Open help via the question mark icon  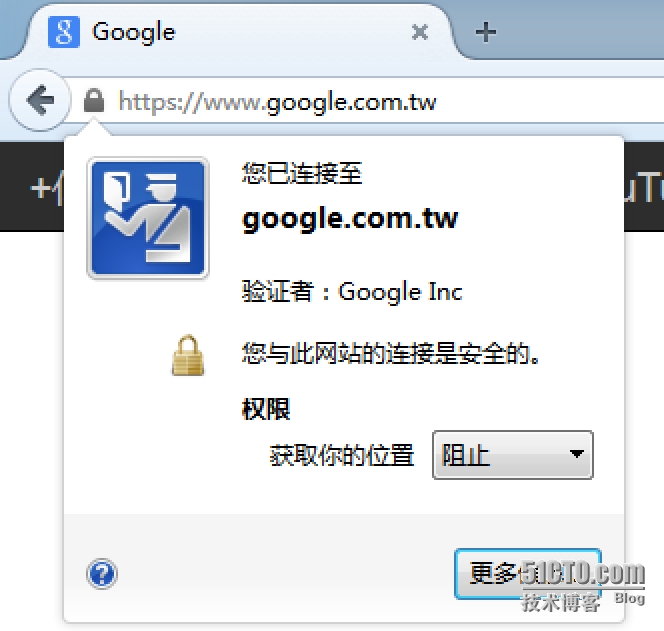pos(102,574)
